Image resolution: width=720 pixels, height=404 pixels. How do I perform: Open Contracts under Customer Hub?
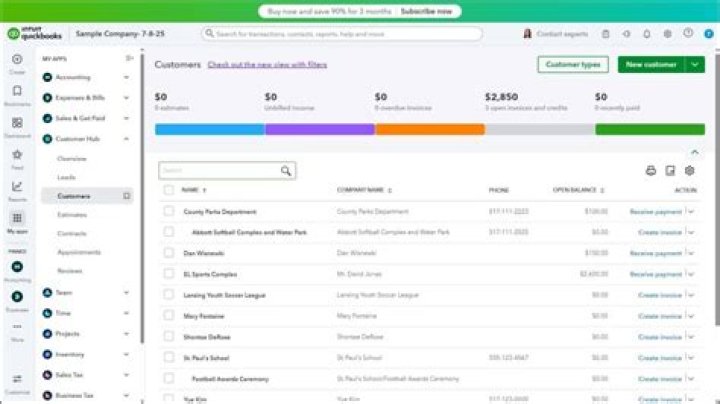pyautogui.click(x=72, y=234)
